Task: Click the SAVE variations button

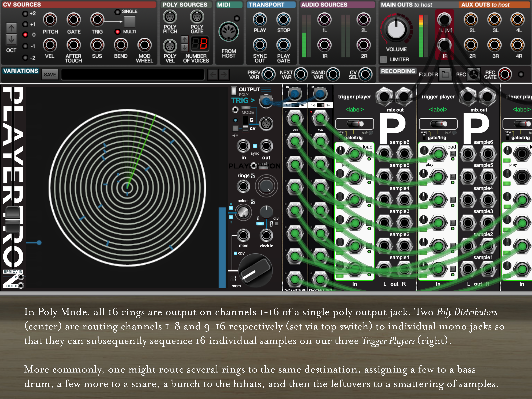Action: (x=50, y=75)
